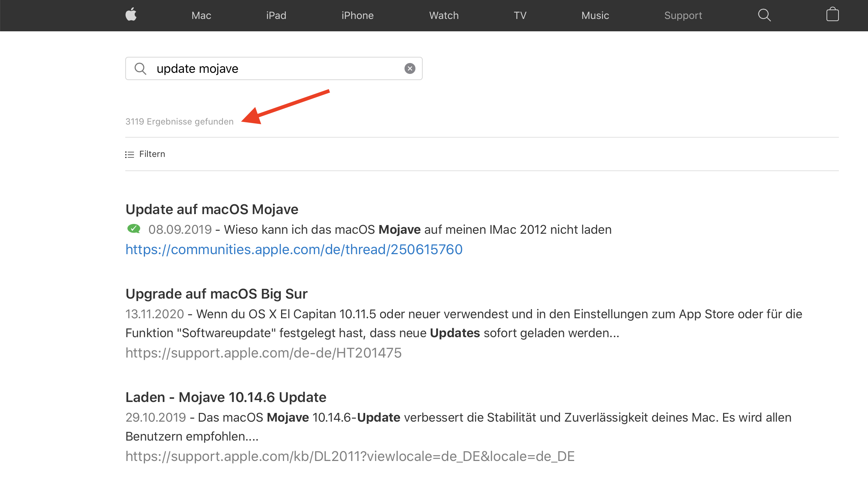Viewport: 868px width, 485px height.
Task: Open the Mac menu item
Action: (201, 15)
